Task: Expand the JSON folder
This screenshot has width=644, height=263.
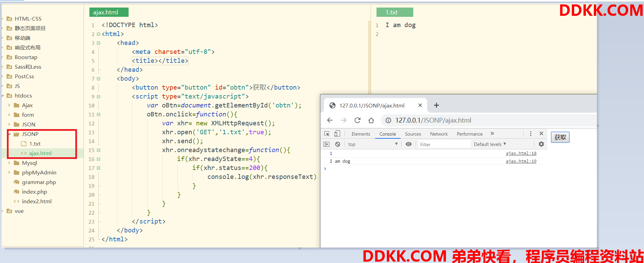Action: (9, 125)
